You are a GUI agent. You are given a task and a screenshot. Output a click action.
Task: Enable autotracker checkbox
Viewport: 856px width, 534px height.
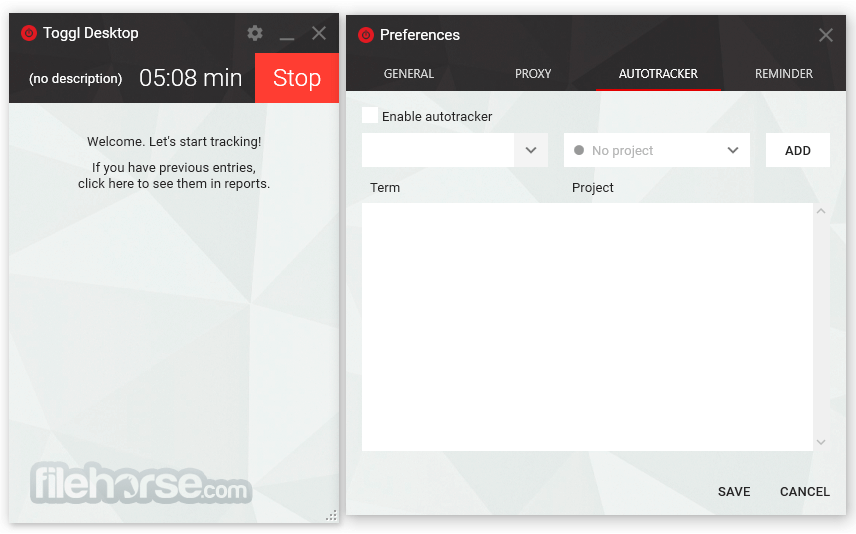coord(370,115)
